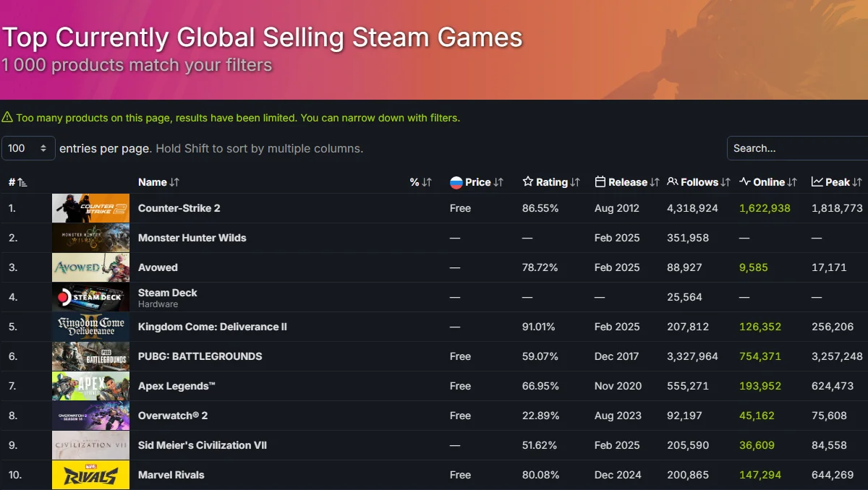Select Overwatch 2 rating 22.89%
Image resolution: width=868 pixels, height=490 pixels.
pyautogui.click(x=540, y=416)
